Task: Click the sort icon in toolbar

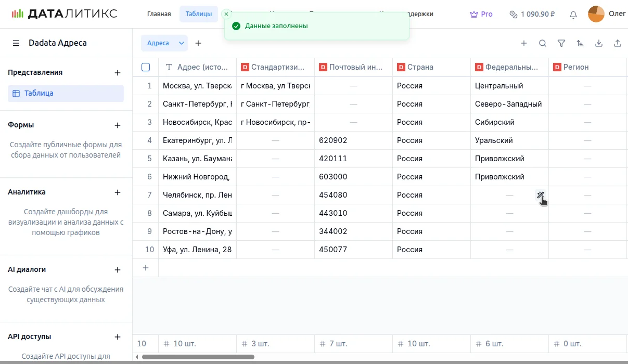Action: point(580,43)
